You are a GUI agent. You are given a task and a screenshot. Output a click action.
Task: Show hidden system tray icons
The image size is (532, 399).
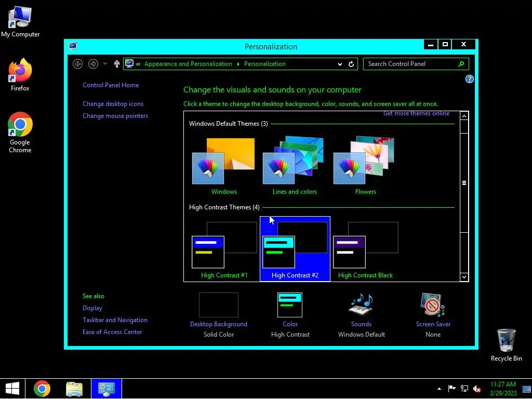coord(439,389)
